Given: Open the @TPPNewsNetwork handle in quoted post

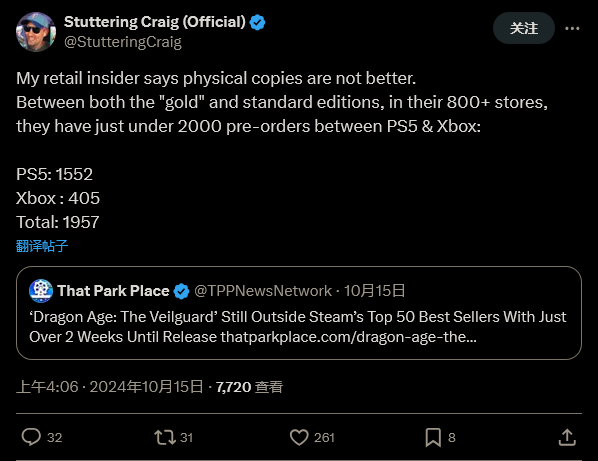Looking at the screenshot, I should click(x=263, y=291).
